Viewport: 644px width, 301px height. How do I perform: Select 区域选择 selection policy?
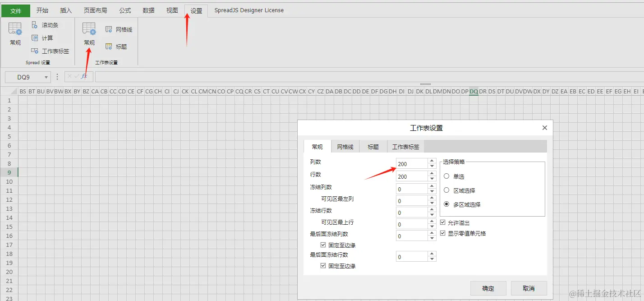coord(446,190)
